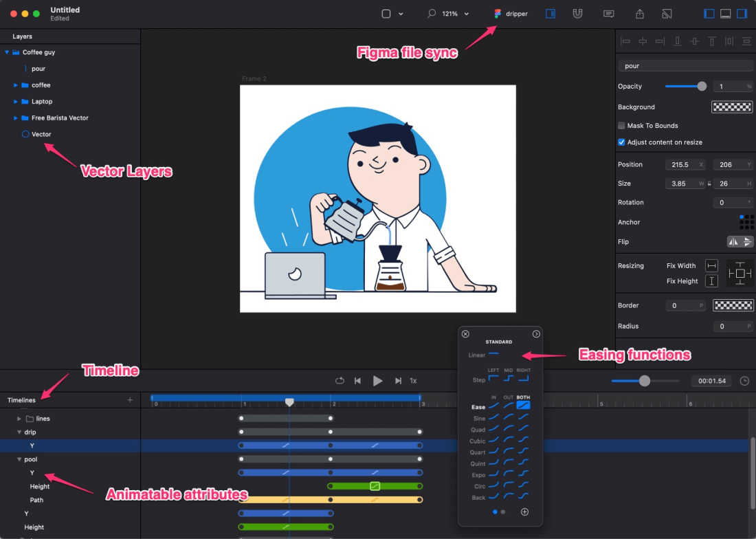
Task: Toggle the Fix Width constraint
Action: [711, 266]
